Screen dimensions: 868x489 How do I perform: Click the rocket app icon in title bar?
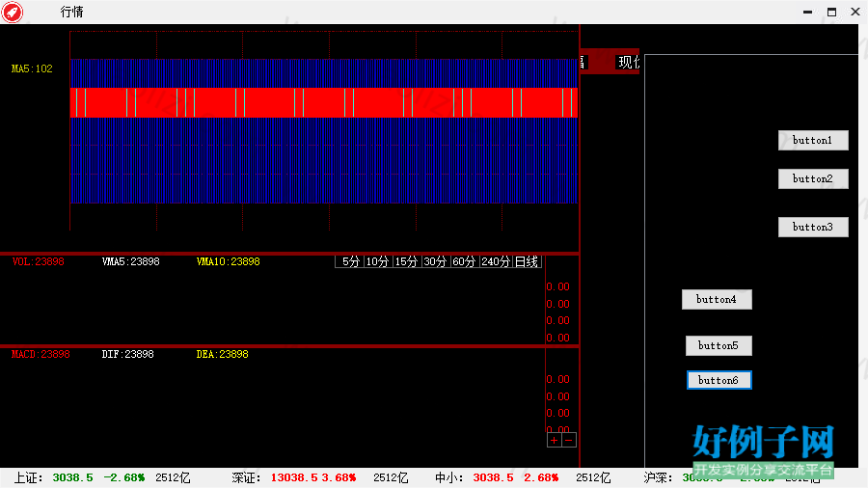[13, 12]
